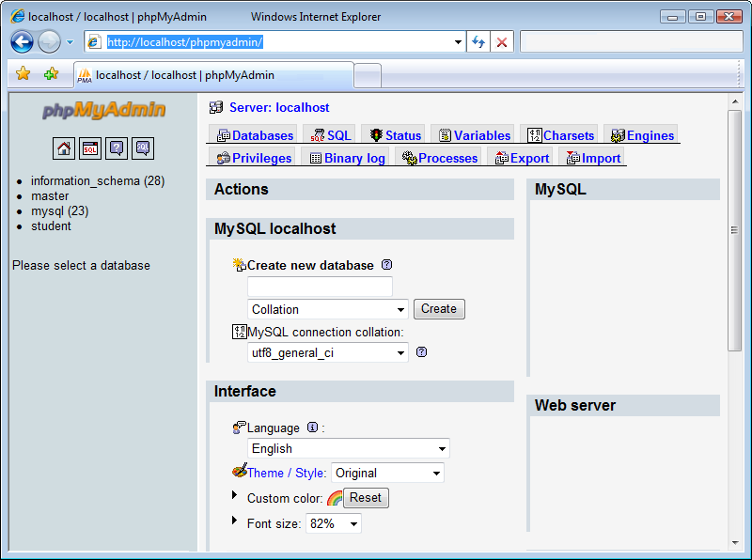Click the info icon beside Language

point(312,428)
